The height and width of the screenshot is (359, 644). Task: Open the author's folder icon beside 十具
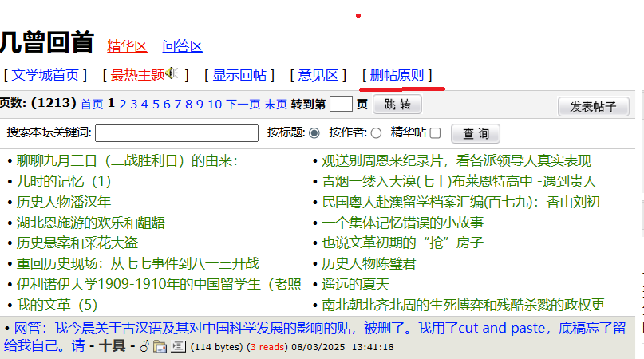pyautogui.click(x=160, y=347)
